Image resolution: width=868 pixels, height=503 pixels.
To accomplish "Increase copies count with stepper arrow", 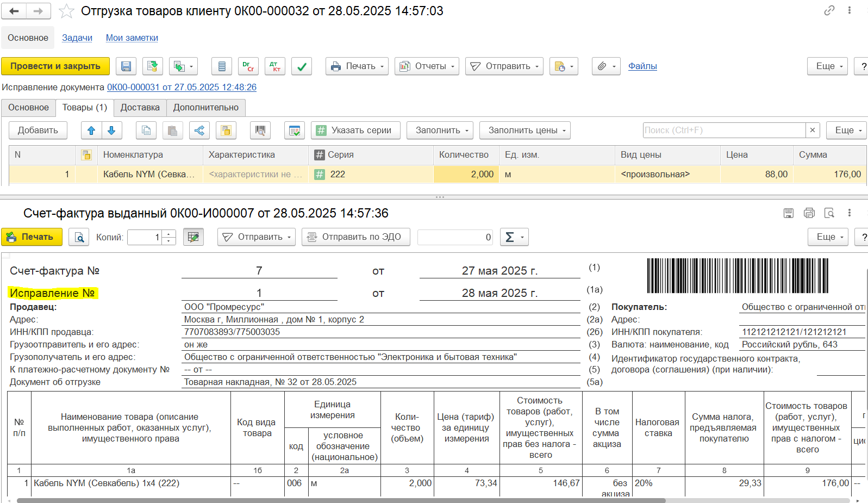I will coord(169,234).
